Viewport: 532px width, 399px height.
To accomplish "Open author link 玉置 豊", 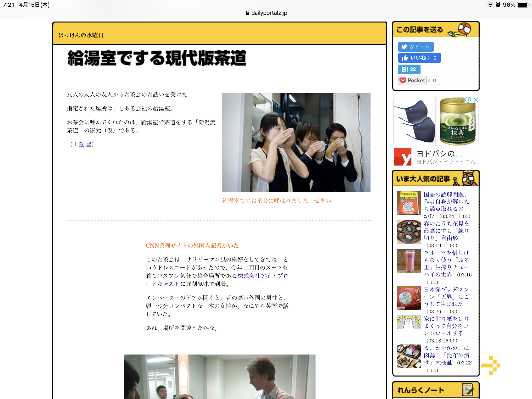I will (x=82, y=144).
